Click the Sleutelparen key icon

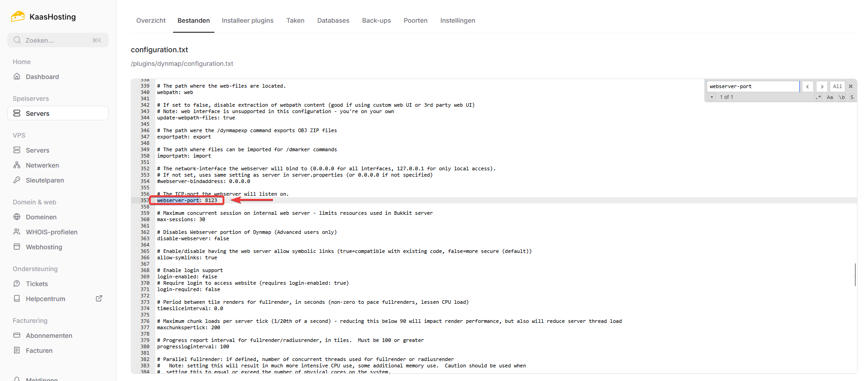(x=17, y=180)
